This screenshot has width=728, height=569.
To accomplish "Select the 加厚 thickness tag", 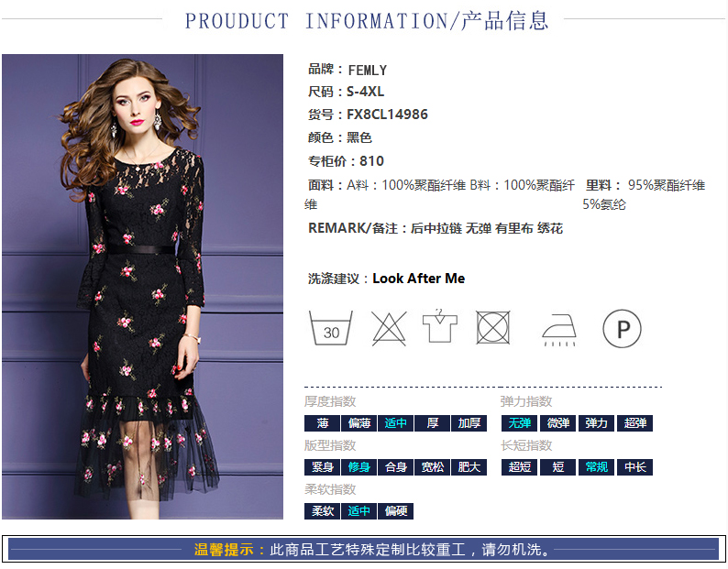I will point(469,422).
